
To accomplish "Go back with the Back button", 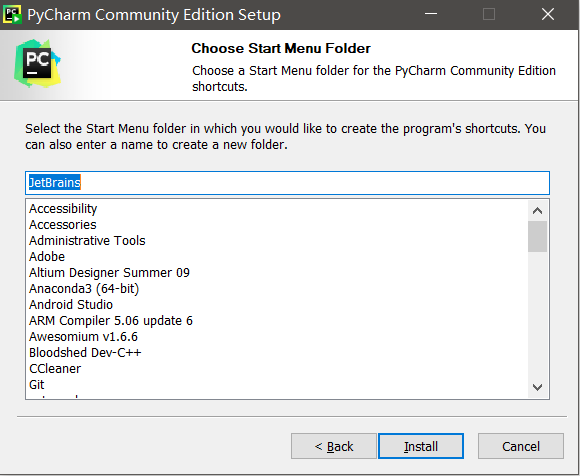I will (x=334, y=446).
